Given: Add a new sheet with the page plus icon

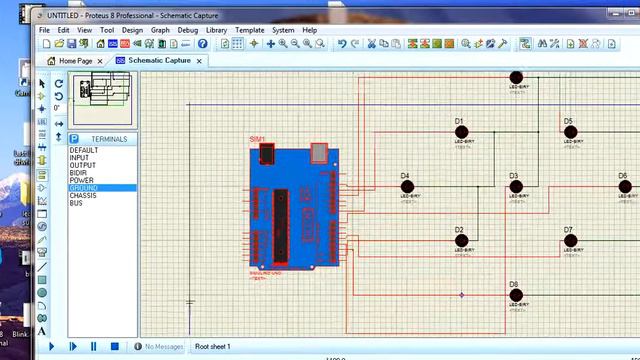Looking at the screenshot, I should point(571,44).
